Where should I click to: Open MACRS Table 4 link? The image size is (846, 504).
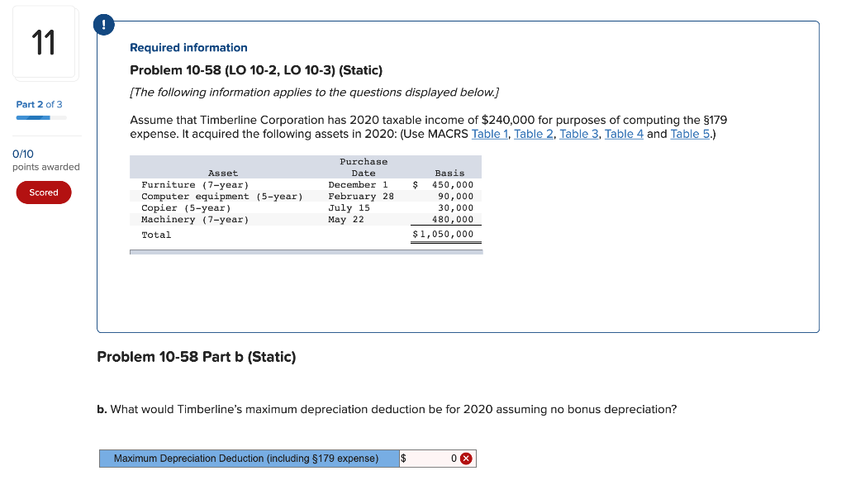624,134
